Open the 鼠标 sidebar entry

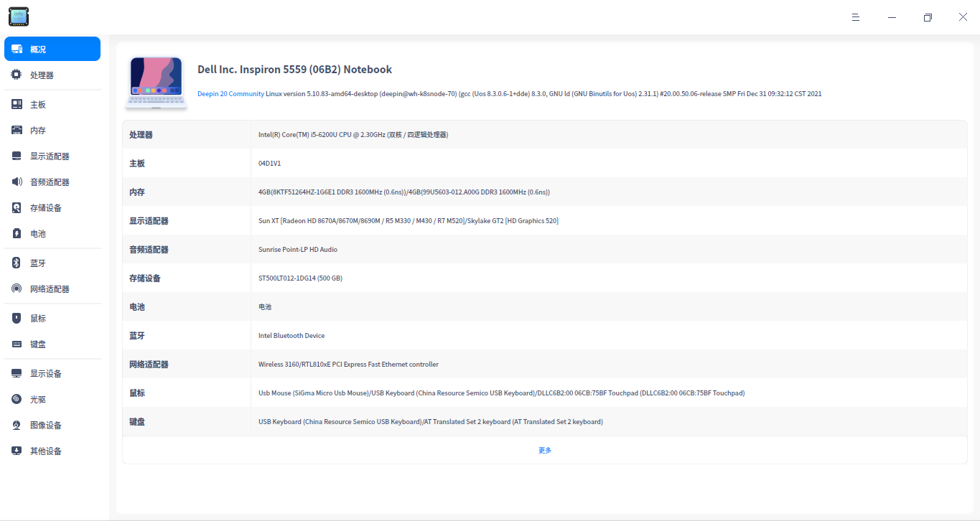point(52,318)
